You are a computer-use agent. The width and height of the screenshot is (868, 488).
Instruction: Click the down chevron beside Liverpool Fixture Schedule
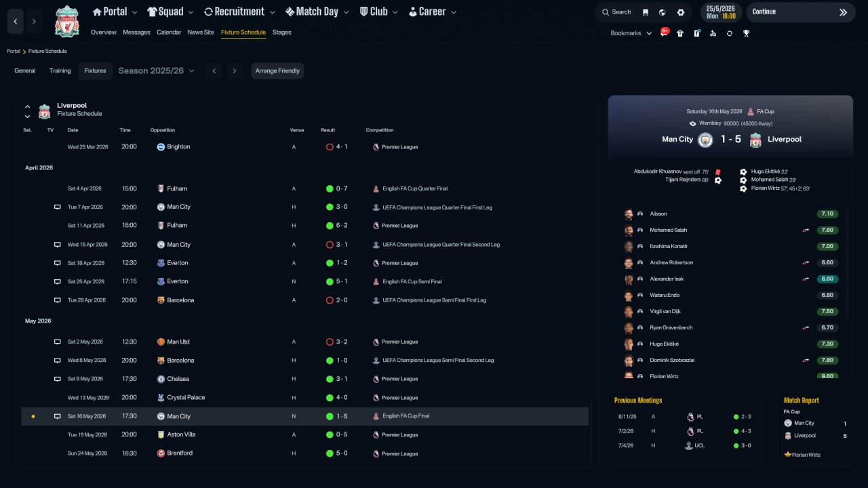(x=28, y=117)
